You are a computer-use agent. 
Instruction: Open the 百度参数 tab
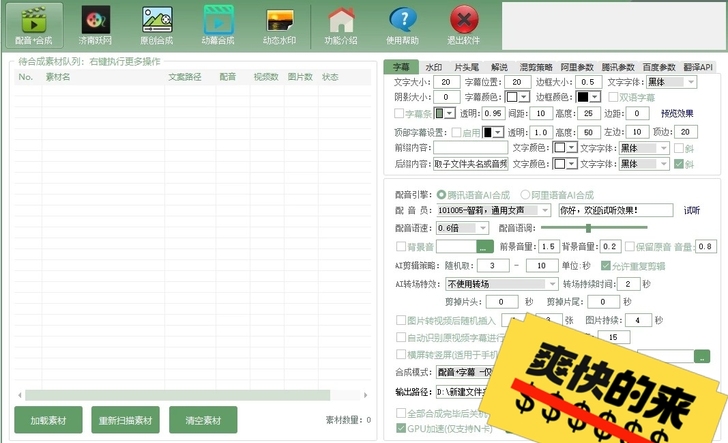(659, 67)
